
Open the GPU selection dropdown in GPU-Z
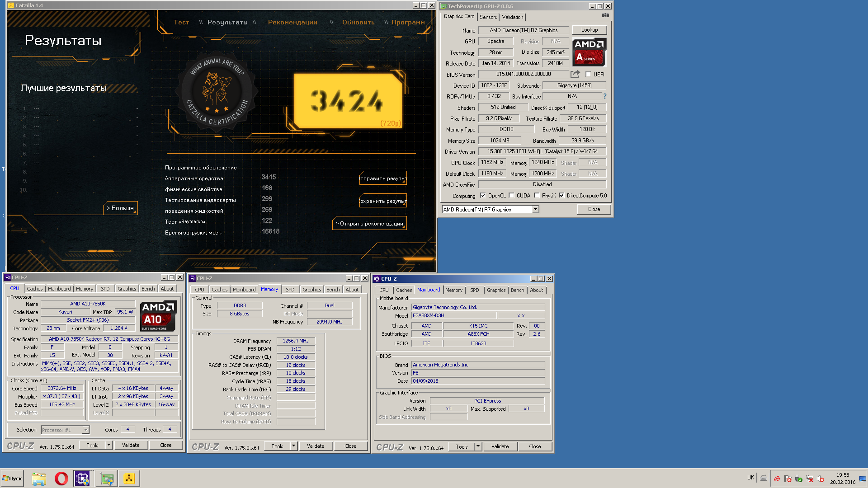click(535, 209)
